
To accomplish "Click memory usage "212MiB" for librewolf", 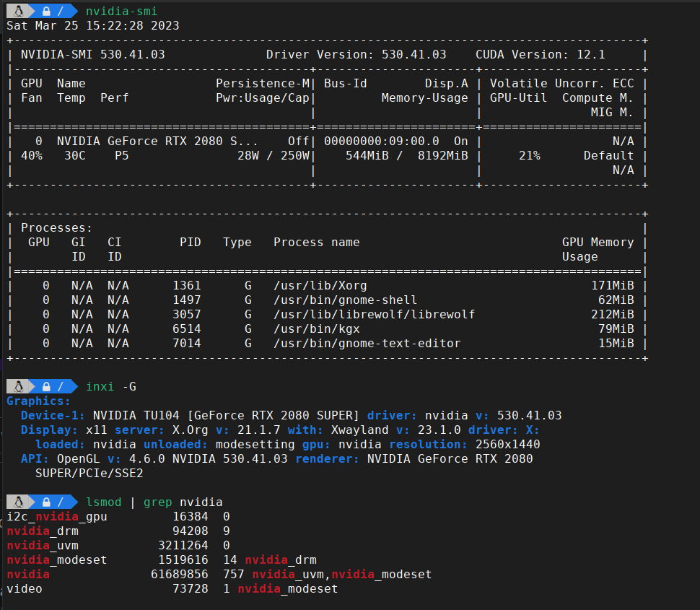I will point(613,314).
